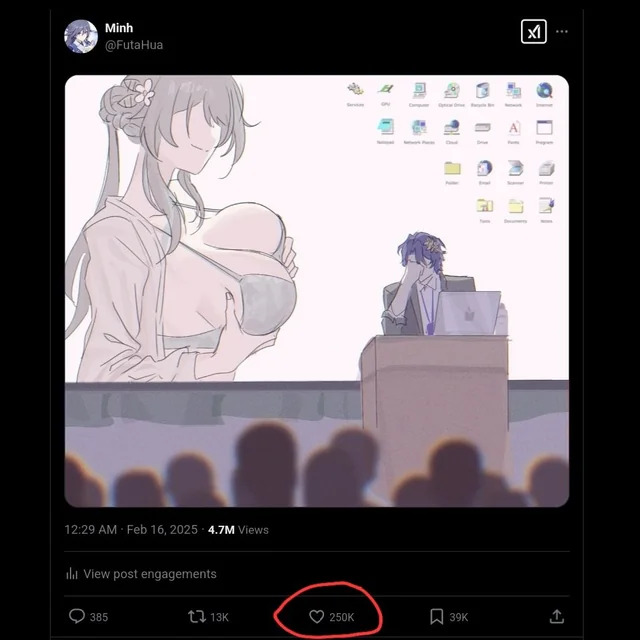The image size is (640, 640).
Task: Repost using the retweet arrows icon
Action: (197, 616)
